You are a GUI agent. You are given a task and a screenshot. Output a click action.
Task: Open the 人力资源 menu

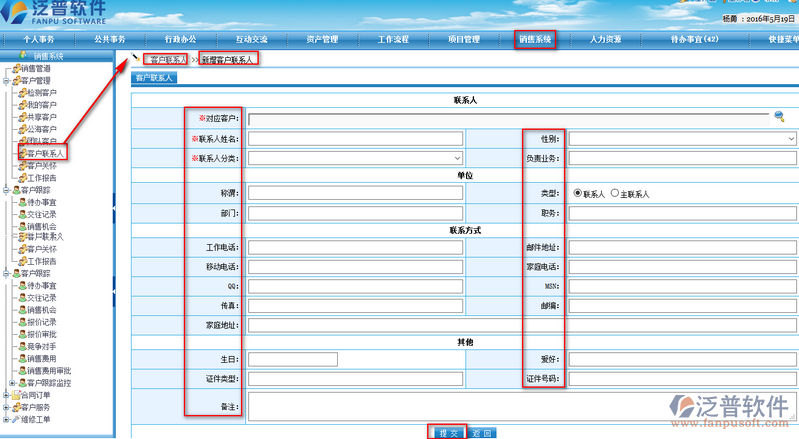tap(605, 39)
